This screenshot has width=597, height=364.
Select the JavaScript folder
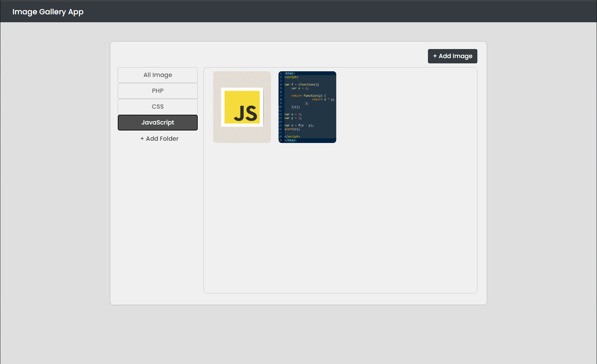[158, 123]
